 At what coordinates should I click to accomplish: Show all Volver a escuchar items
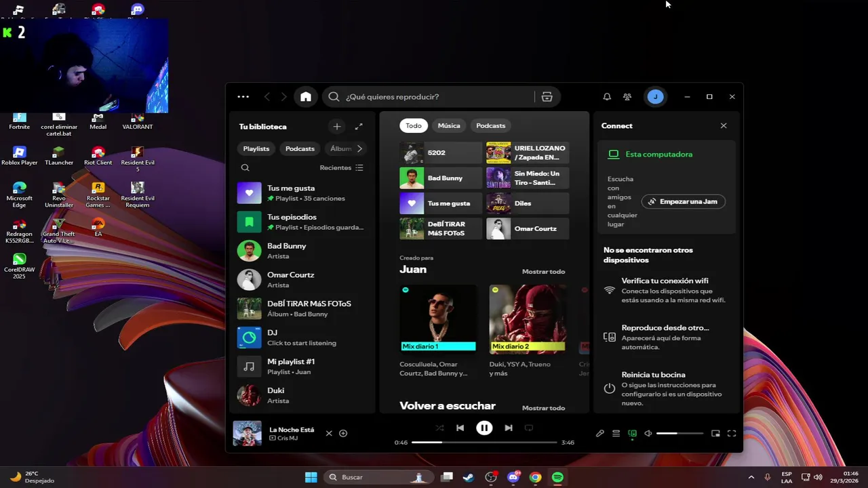[543, 408]
